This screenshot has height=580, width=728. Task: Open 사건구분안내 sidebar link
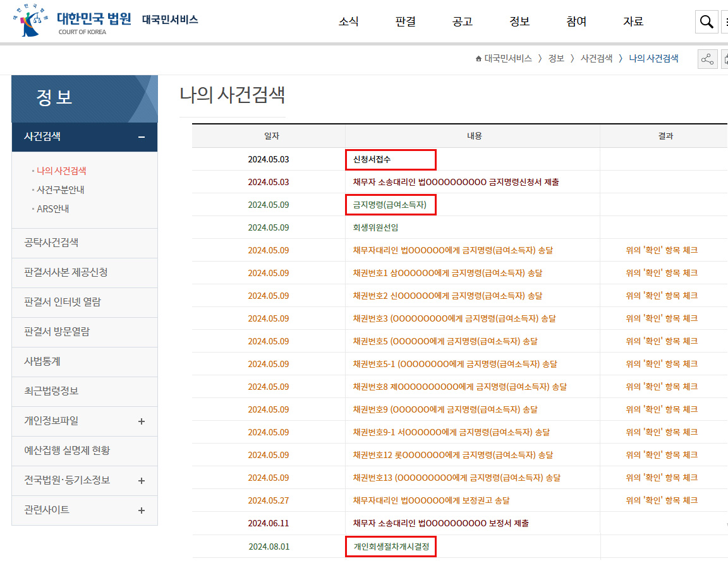coord(61,190)
